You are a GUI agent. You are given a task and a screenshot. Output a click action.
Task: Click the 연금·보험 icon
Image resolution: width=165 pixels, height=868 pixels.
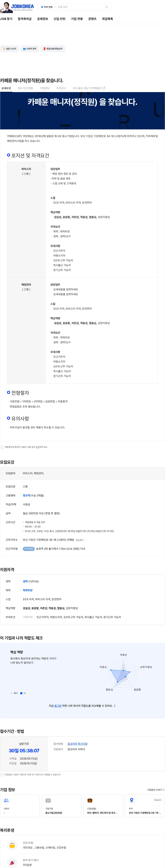click(12, 845)
